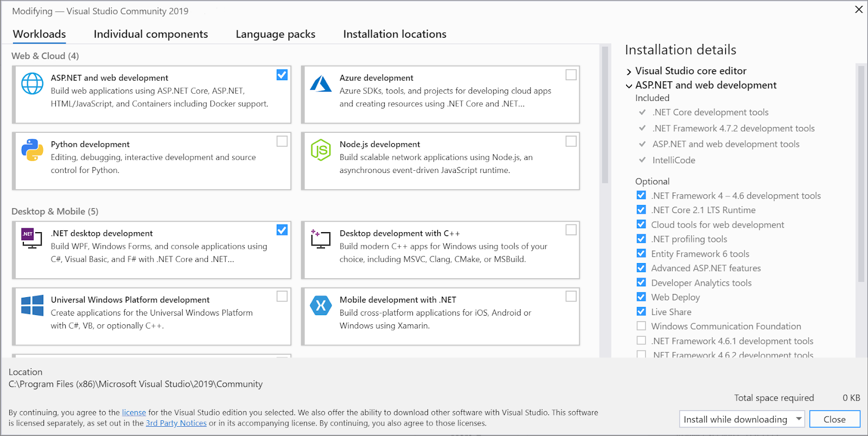The height and width of the screenshot is (436, 868).
Task: Uncheck the Live Share optional component
Action: 641,312
